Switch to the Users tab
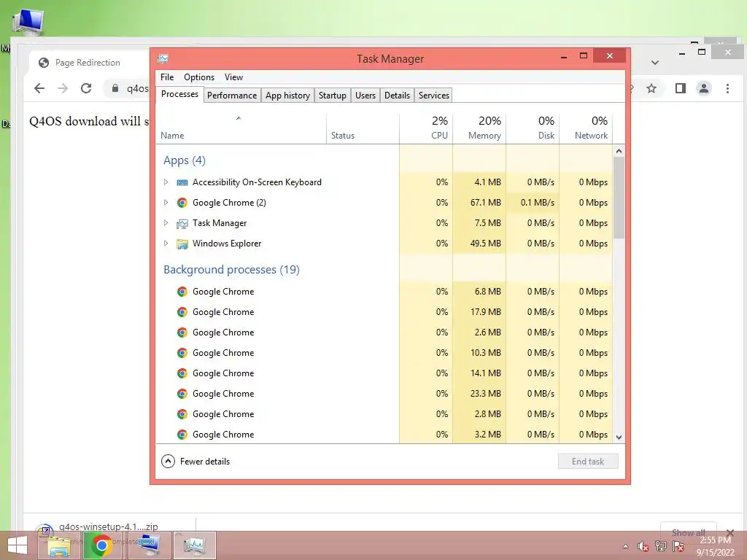 tap(365, 96)
